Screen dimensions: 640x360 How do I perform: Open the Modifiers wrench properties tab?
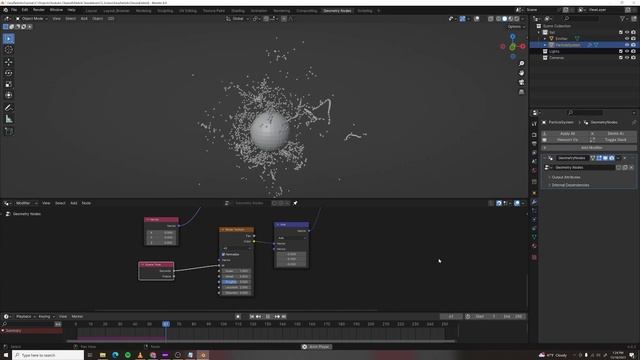point(534,202)
